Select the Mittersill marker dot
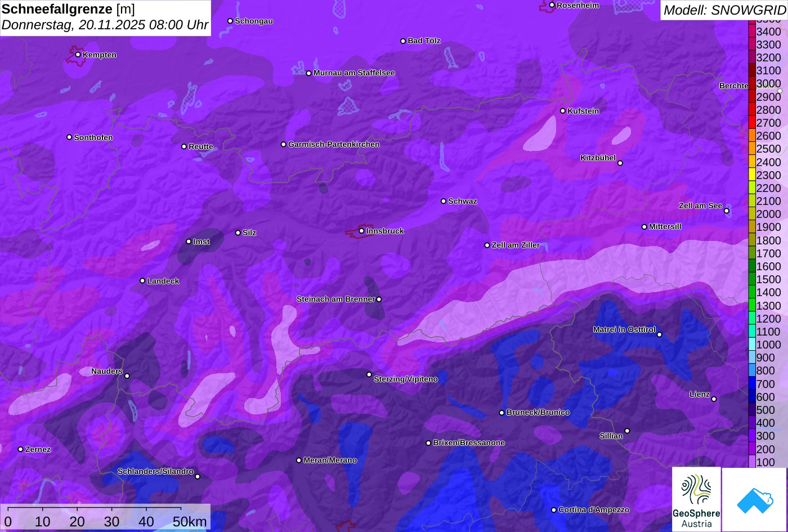 (x=644, y=227)
